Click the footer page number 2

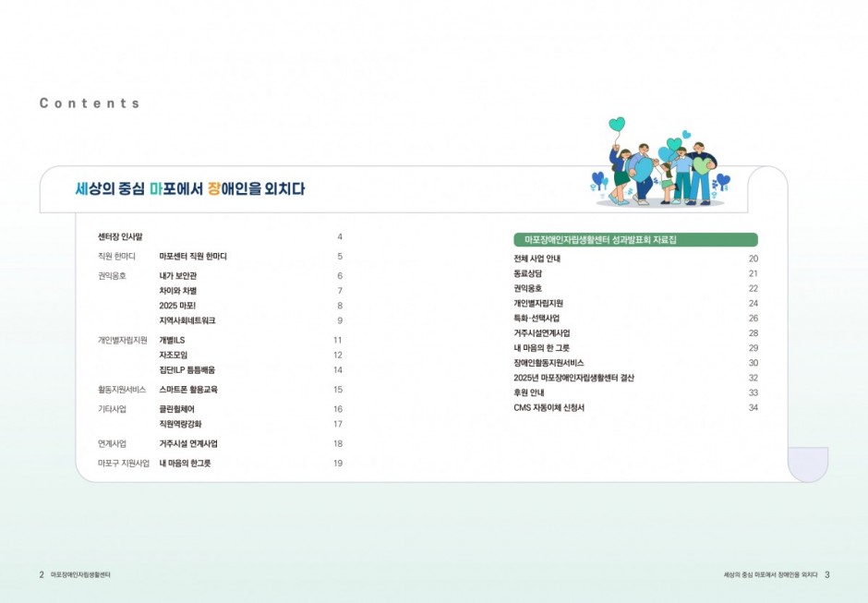(42, 574)
